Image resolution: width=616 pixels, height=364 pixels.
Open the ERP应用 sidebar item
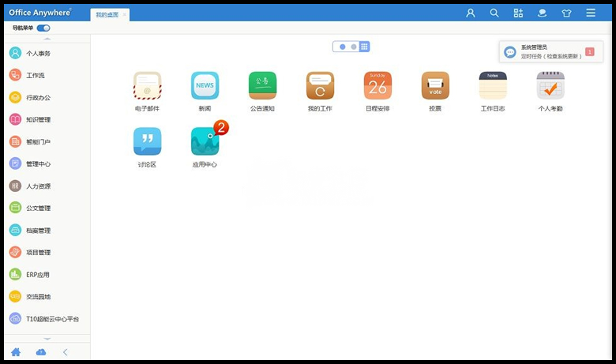click(x=47, y=275)
